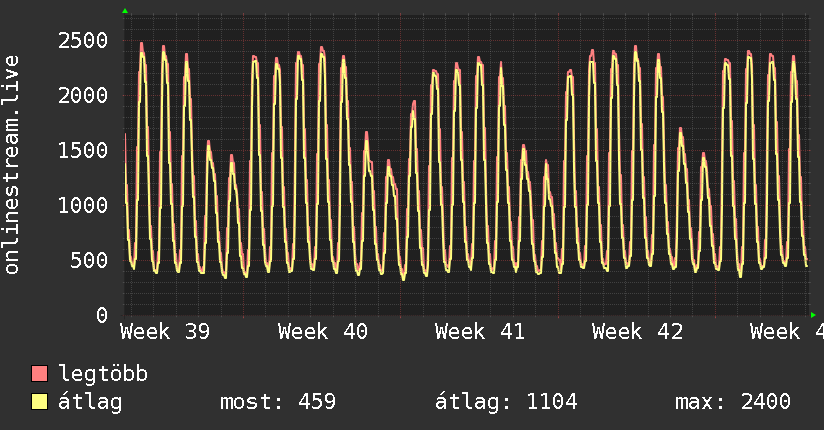Click the 1000 y-axis label
The image size is (824, 430).
(83, 205)
